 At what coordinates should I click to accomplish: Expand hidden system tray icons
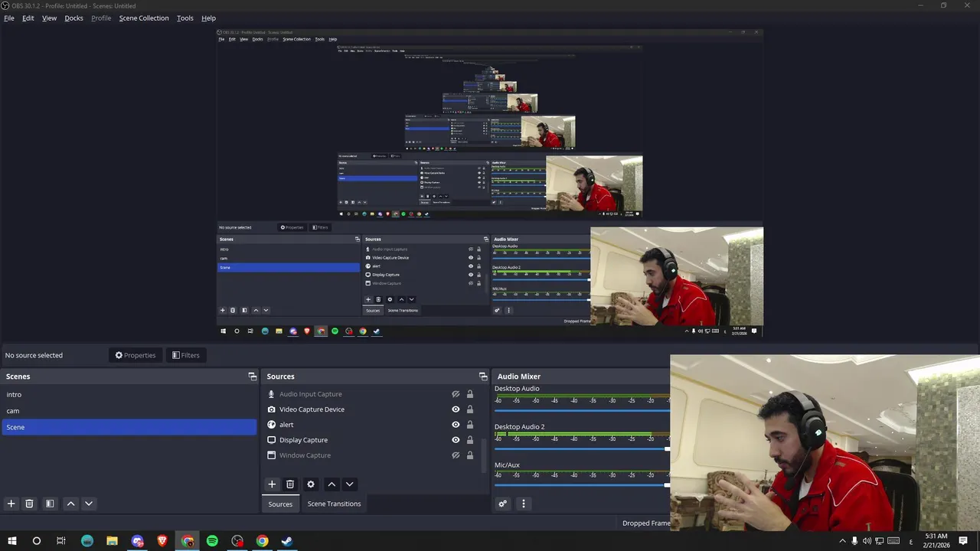(841, 541)
